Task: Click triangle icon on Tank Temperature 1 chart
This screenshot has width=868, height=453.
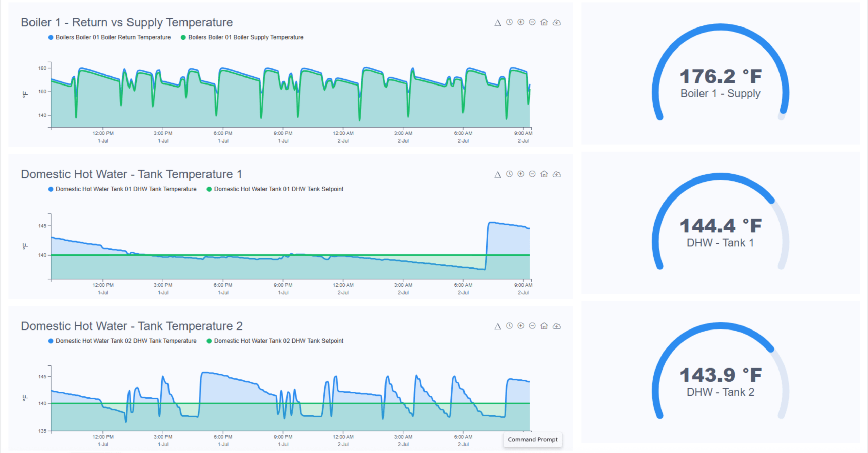Action: [497, 174]
